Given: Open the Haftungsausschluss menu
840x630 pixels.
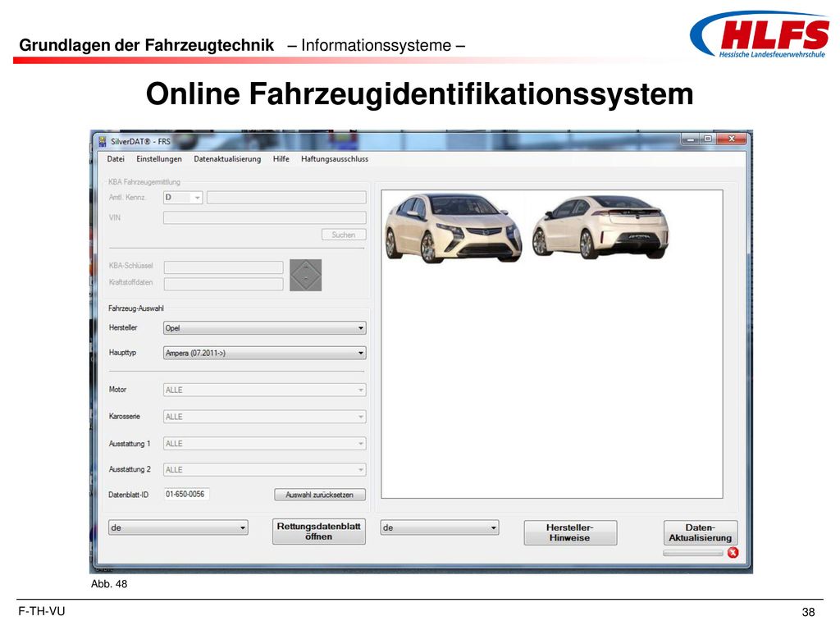Looking at the screenshot, I should 335,159.
